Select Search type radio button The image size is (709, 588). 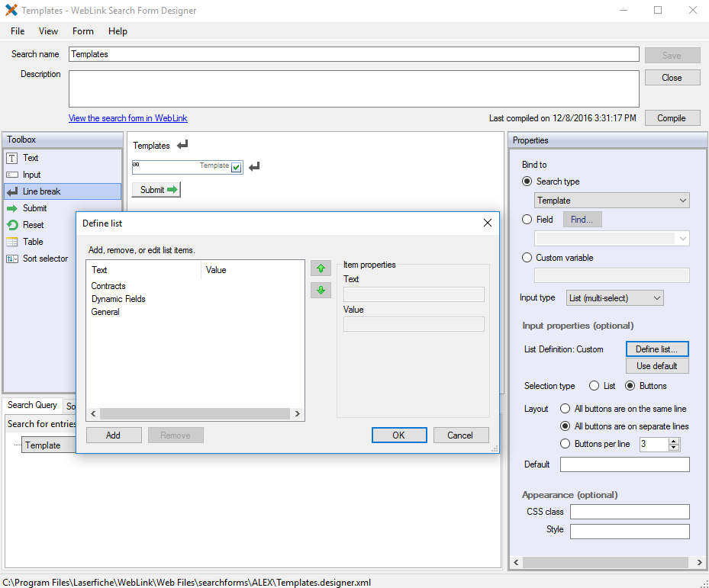pyautogui.click(x=527, y=182)
